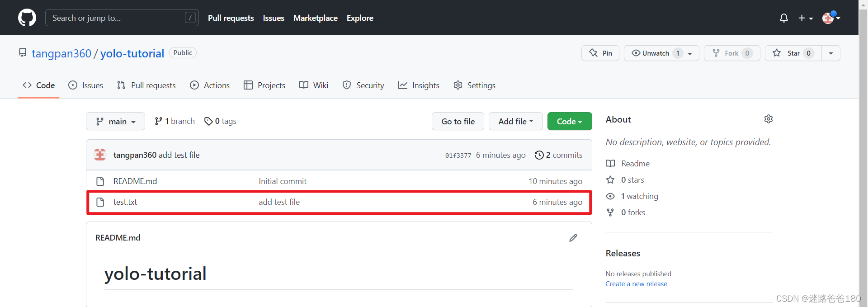
Task: Open the add test file message on test.txt row
Action: pyautogui.click(x=279, y=202)
